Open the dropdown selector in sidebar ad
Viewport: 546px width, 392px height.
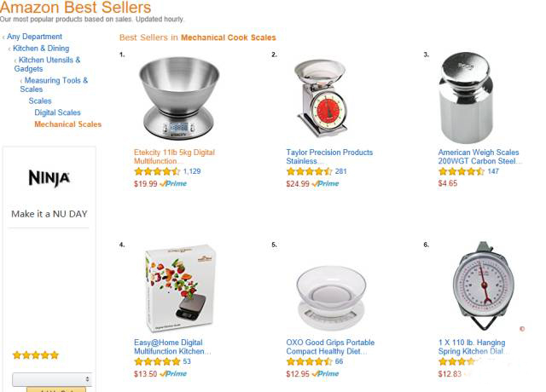tap(53, 379)
